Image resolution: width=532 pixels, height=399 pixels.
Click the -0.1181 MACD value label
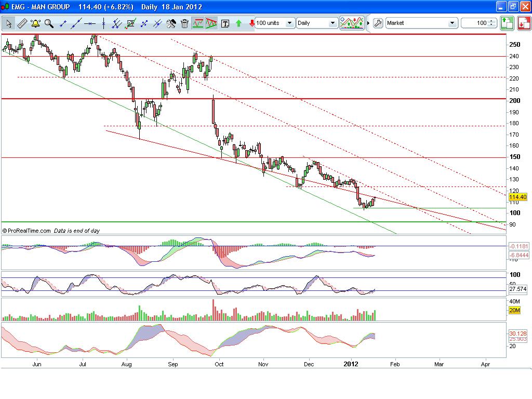click(519, 246)
